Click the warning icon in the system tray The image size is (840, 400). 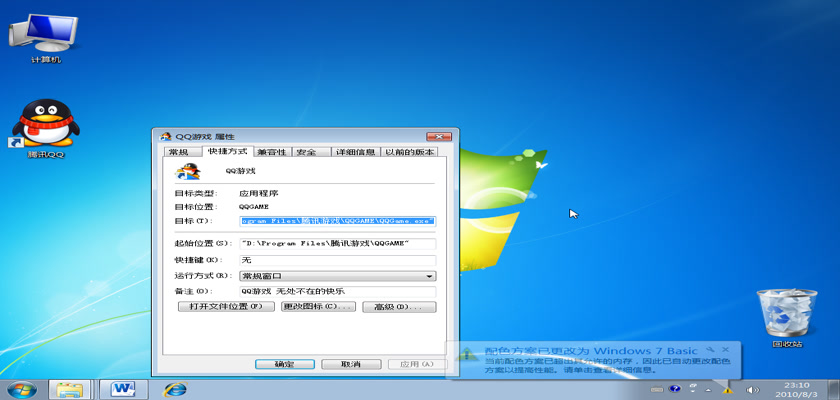tap(729, 389)
